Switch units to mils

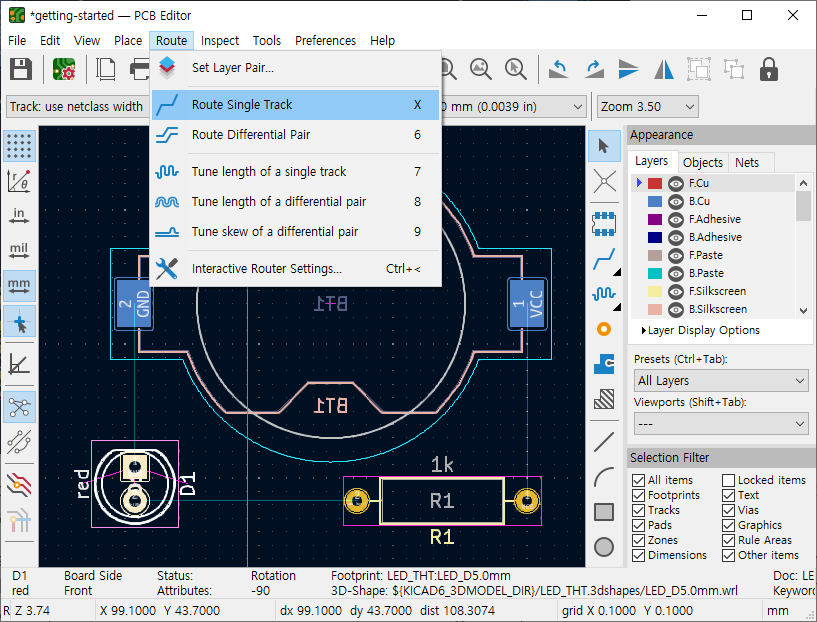(x=19, y=251)
